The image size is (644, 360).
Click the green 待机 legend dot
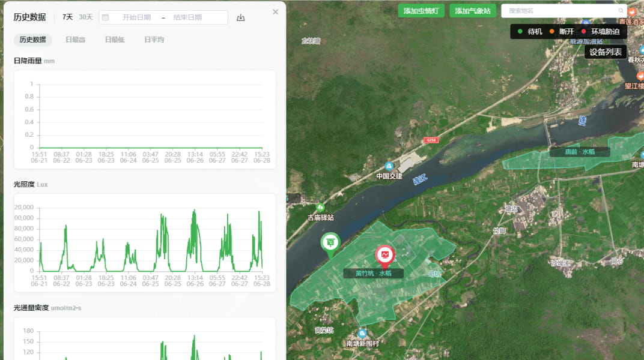[520, 32]
